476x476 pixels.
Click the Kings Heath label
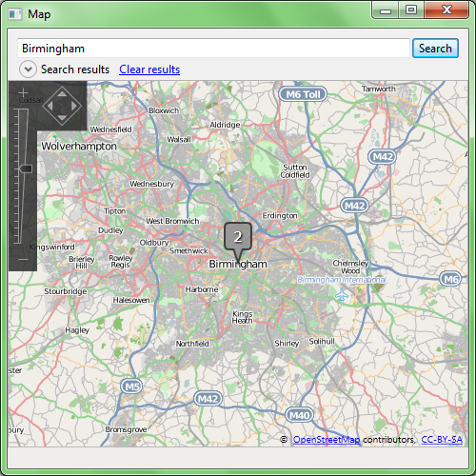[x=242, y=317]
